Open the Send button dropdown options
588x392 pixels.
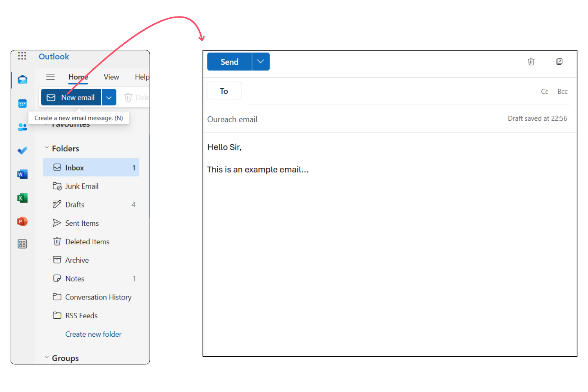click(x=260, y=61)
